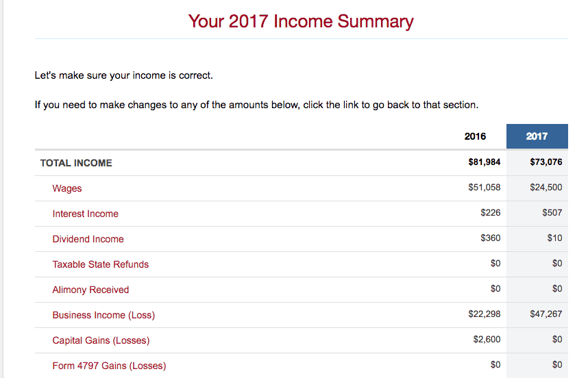Select the 2016 dividend income value $360
This screenshot has height=378, width=588.
tap(491, 239)
